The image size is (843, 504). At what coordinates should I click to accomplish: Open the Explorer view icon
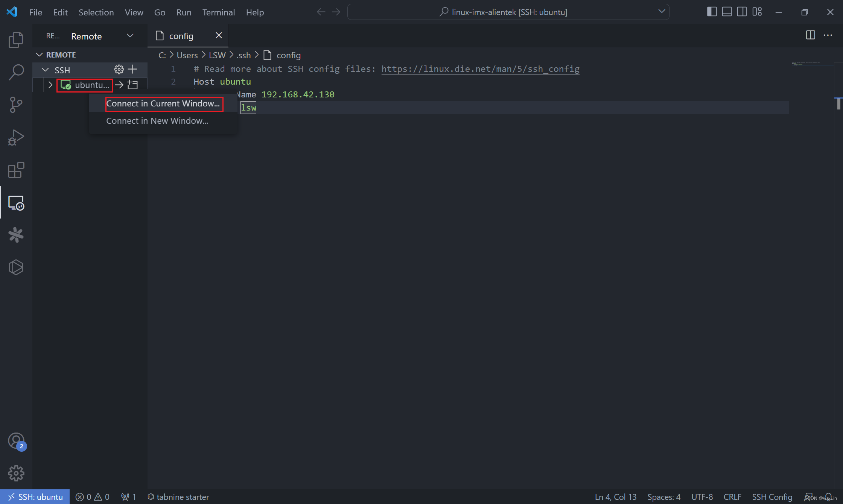coord(16,40)
